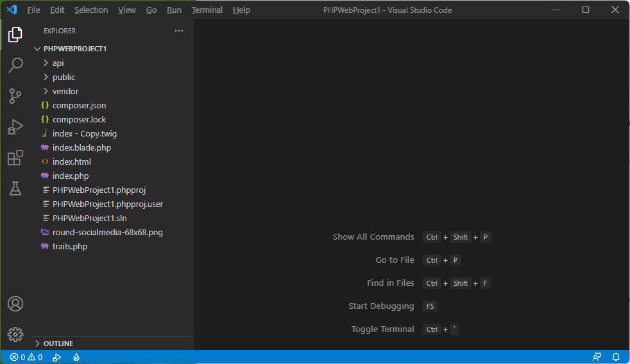This screenshot has width=630, height=364.
Task: Open the View menu
Action: point(127,10)
